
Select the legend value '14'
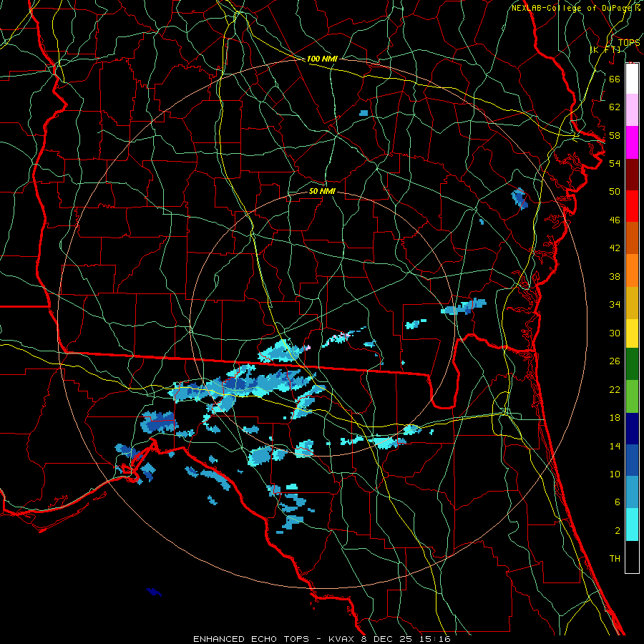615,446
